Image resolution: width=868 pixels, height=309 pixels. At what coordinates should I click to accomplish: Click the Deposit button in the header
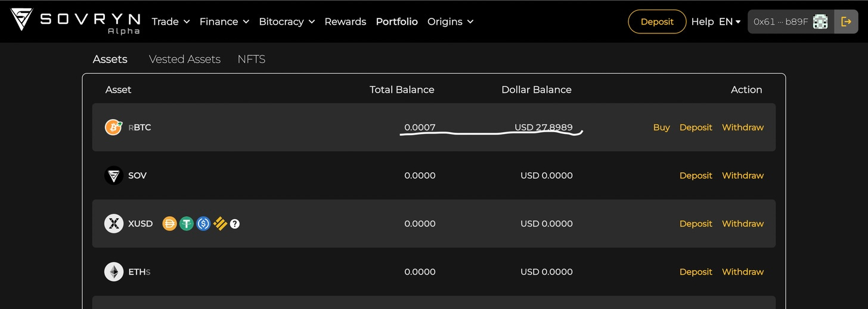pyautogui.click(x=657, y=21)
